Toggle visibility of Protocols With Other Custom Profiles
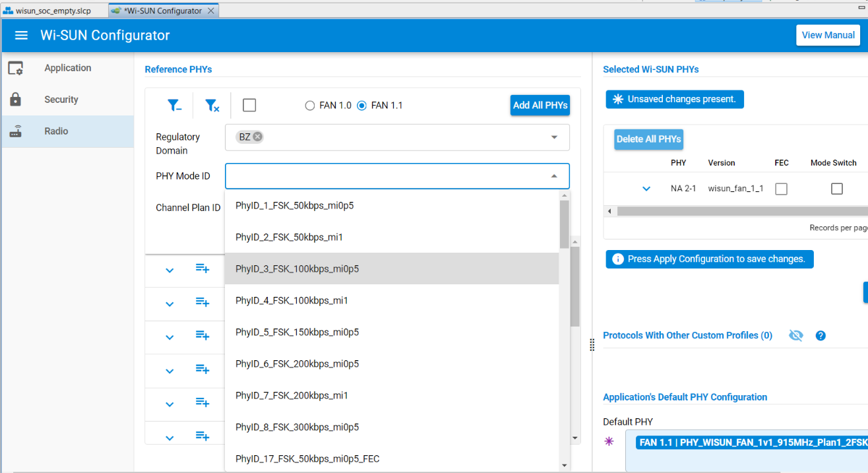Screen dimensions: 868x473 point(796,336)
